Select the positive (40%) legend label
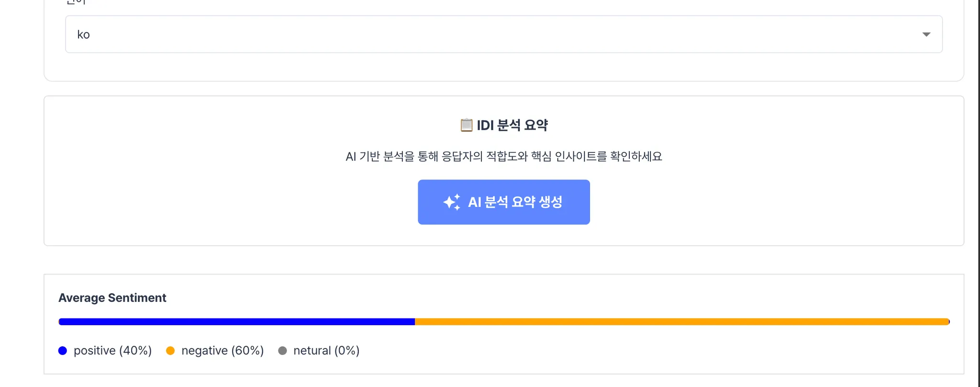980x387 pixels. [x=112, y=351]
